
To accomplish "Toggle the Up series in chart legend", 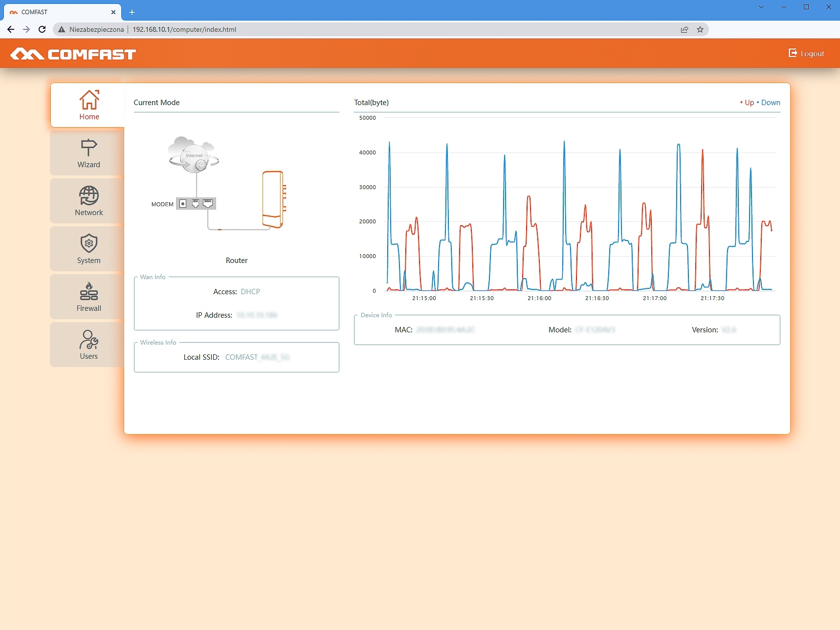I will (x=748, y=103).
